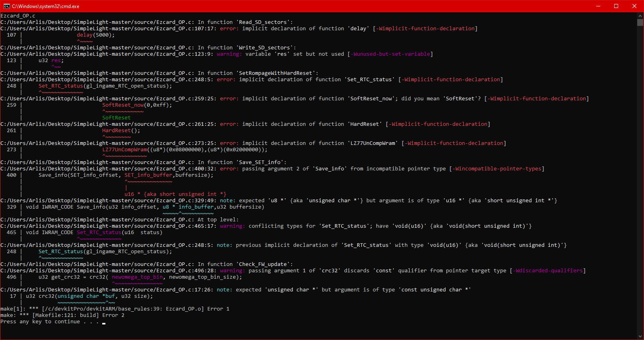Click 'Check_FW_update' function name

tap(263, 264)
